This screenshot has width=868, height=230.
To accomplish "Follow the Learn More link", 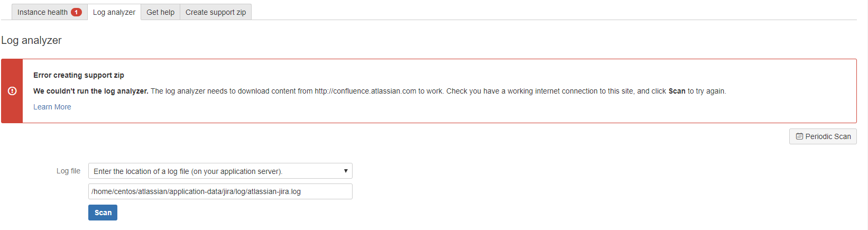I will (52, 107).
